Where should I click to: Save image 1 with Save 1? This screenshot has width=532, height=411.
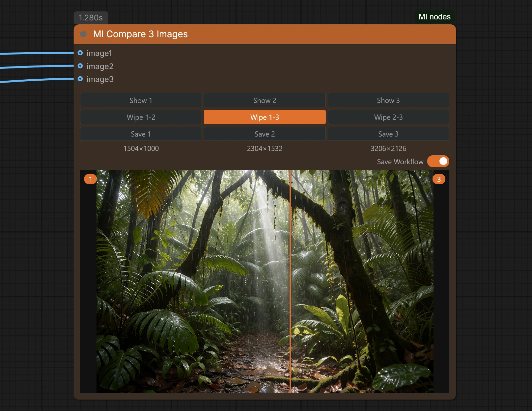tap(141, 134)
